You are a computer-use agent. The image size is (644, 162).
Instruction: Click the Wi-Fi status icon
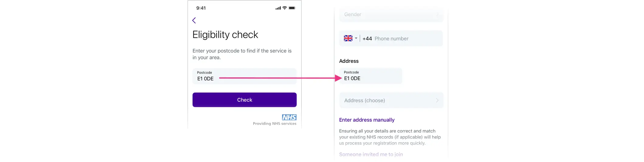pos(285,8)
